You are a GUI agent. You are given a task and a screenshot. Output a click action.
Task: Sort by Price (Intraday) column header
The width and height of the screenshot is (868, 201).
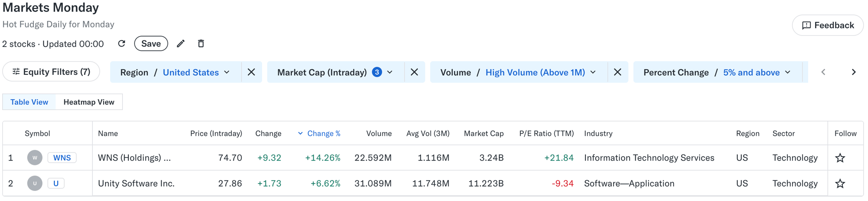pyautogui.click(x=216, y=134)
